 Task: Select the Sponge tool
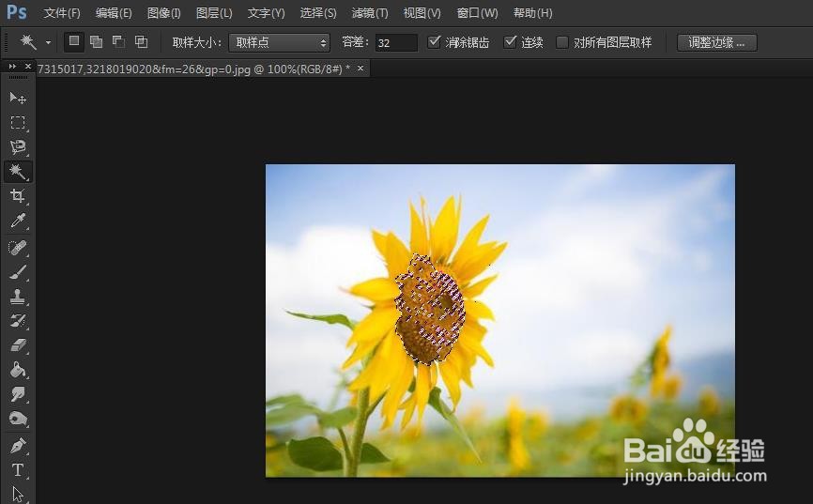click(x=18, y=419)
